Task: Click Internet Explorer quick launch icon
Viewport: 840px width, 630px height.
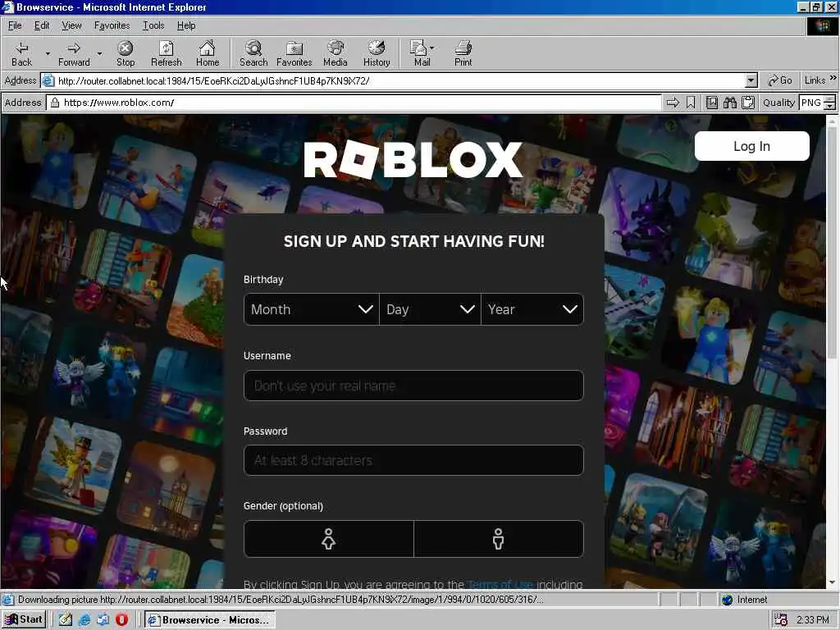Action: 84,620
